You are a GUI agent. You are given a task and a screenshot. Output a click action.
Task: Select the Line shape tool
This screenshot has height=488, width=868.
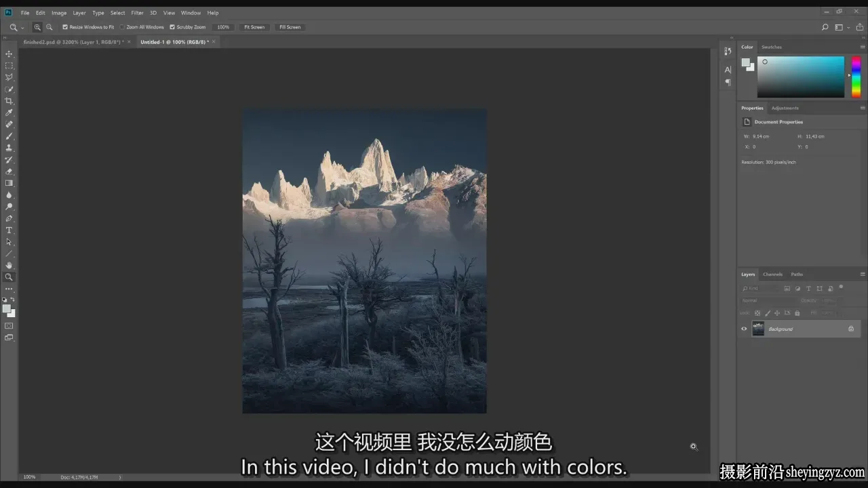(x=9, y=253)
